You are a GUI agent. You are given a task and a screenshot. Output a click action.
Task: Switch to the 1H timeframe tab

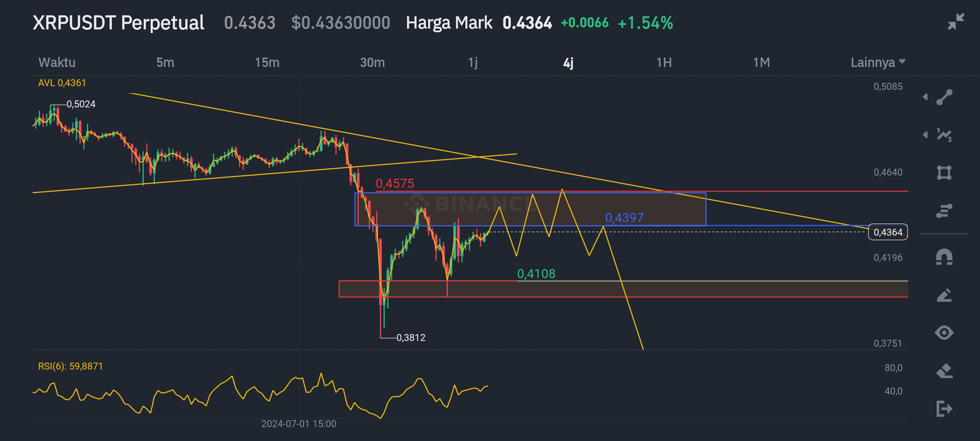tap(664, 62)
